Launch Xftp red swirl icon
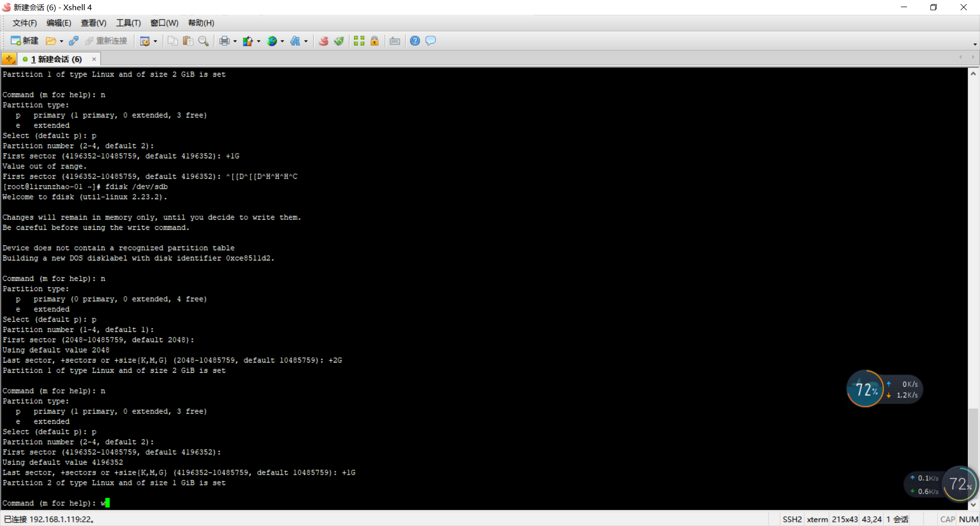The height and width of the screenshot is (526, 980). point(324,41)
